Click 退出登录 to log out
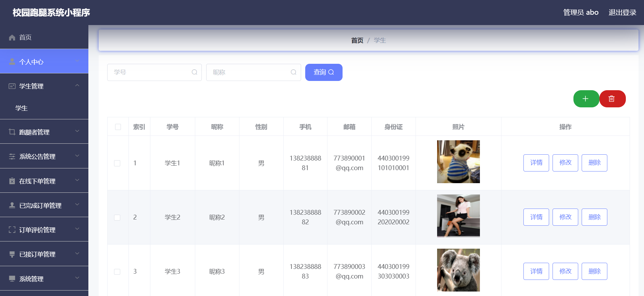 pos(622,12)
